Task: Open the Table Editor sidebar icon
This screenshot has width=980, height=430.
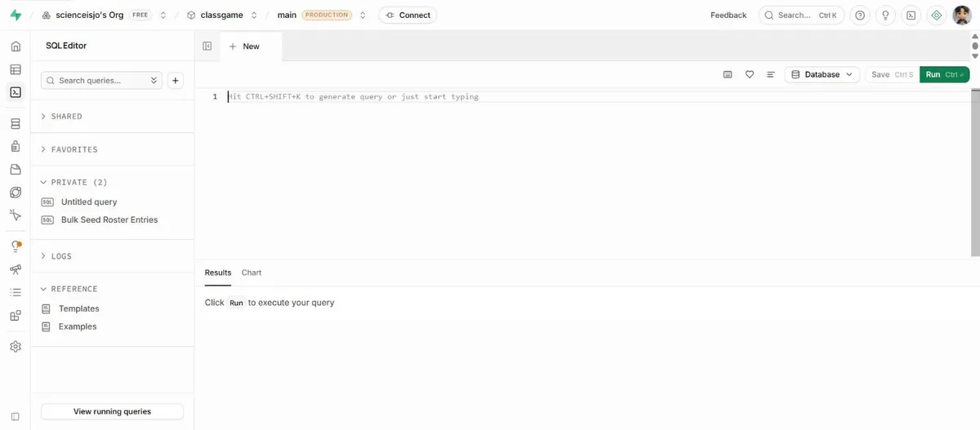Action: (16, 69)
